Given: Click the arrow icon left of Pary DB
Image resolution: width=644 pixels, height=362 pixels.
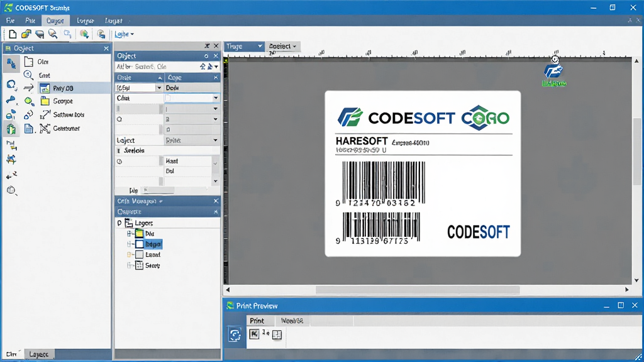Looking at the screenshot, I should pos(28,87).
